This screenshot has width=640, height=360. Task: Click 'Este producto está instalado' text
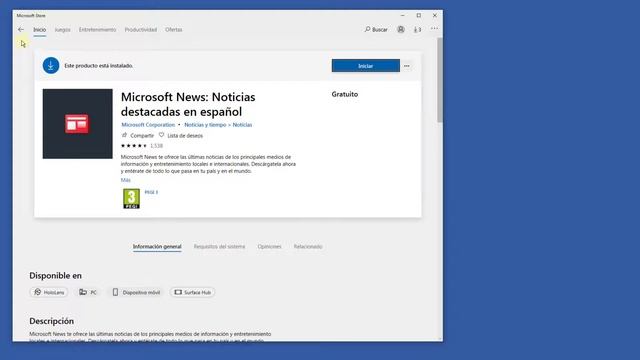pyautogui.click(x=99, y=66)
